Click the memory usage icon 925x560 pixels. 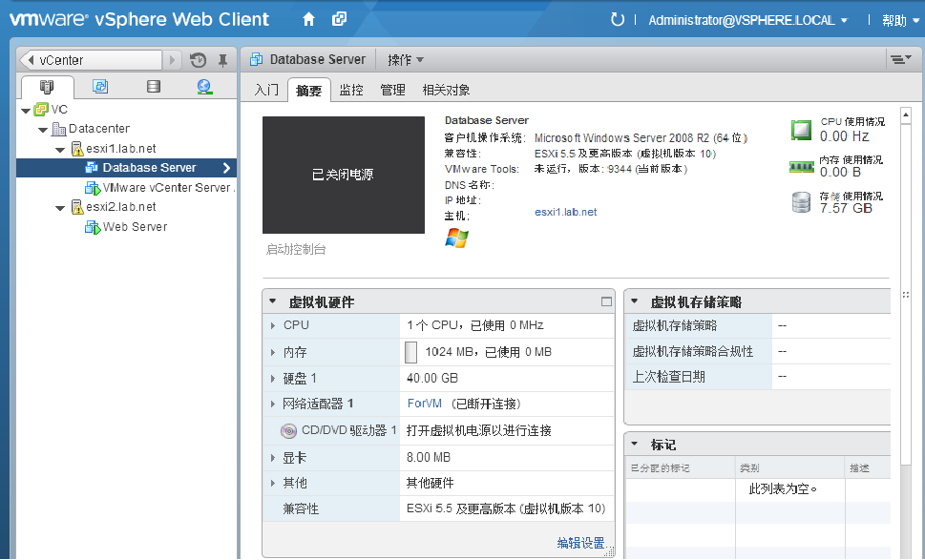(801, 167)
